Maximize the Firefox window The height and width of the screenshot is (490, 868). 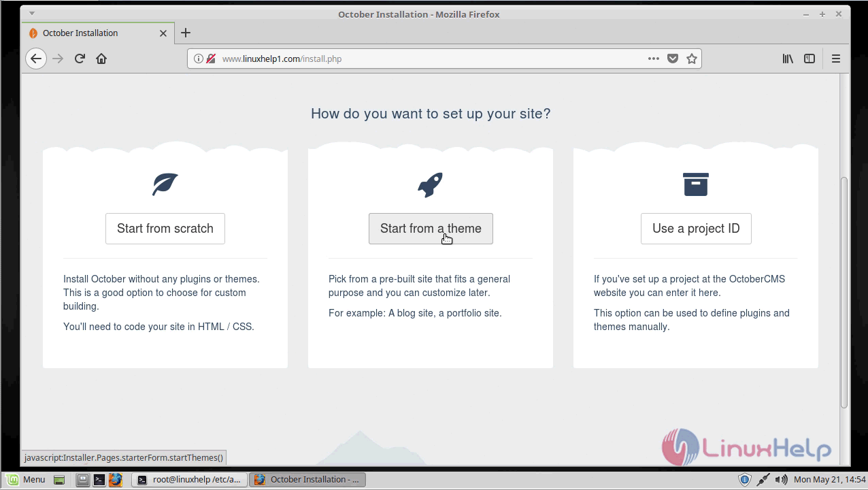[x=822, y=14]
